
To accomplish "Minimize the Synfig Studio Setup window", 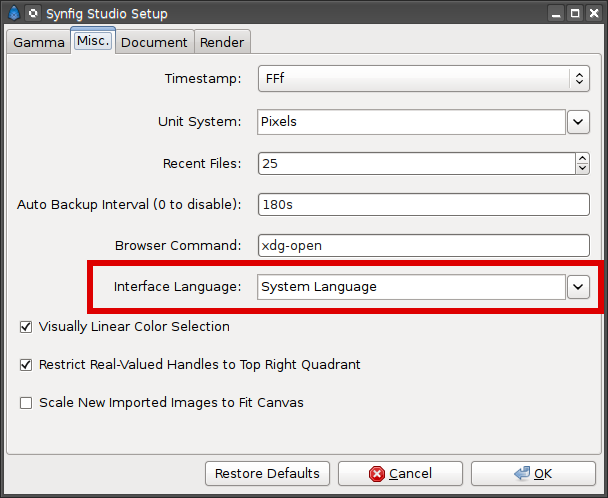I will 556,14.
